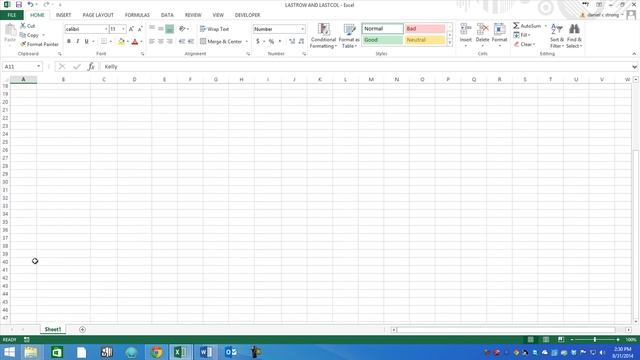The height and width of the screenshot is (360, 640).
Task: Click the Name Box showing A11
Action: click(x=22, y=67)
